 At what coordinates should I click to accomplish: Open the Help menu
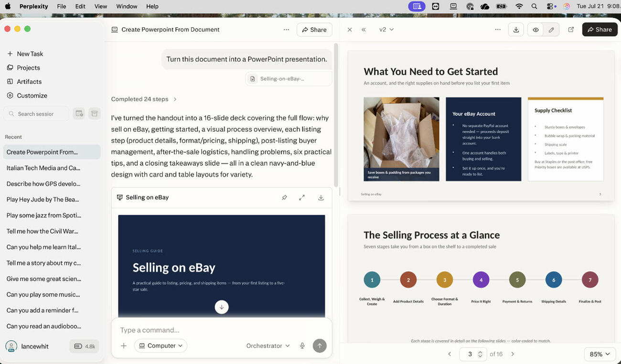tap(152, 6)
